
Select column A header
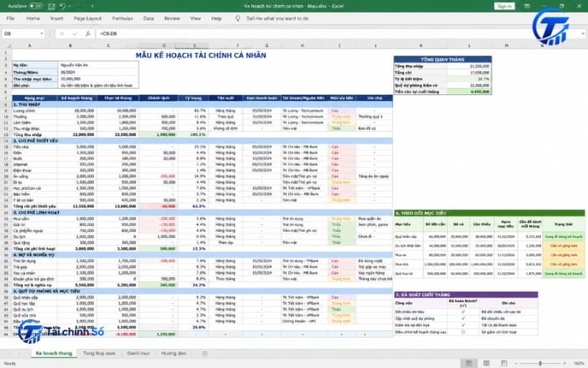[29, 45]
